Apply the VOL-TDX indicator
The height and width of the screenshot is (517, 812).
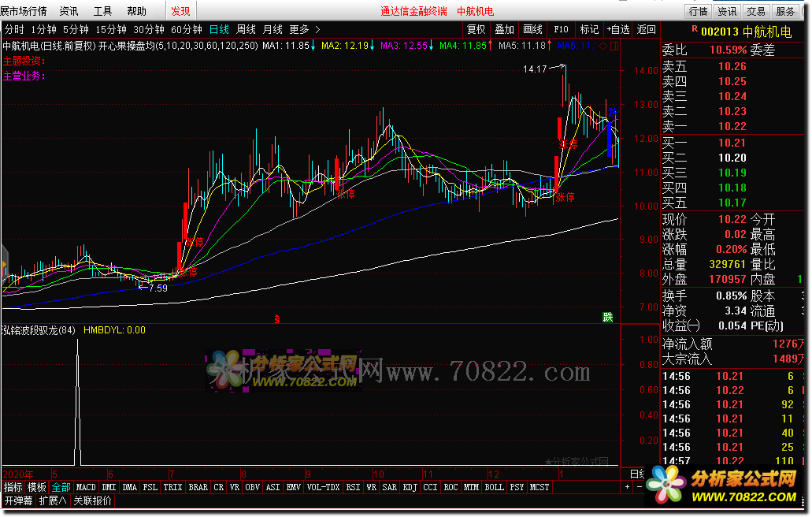323,487
